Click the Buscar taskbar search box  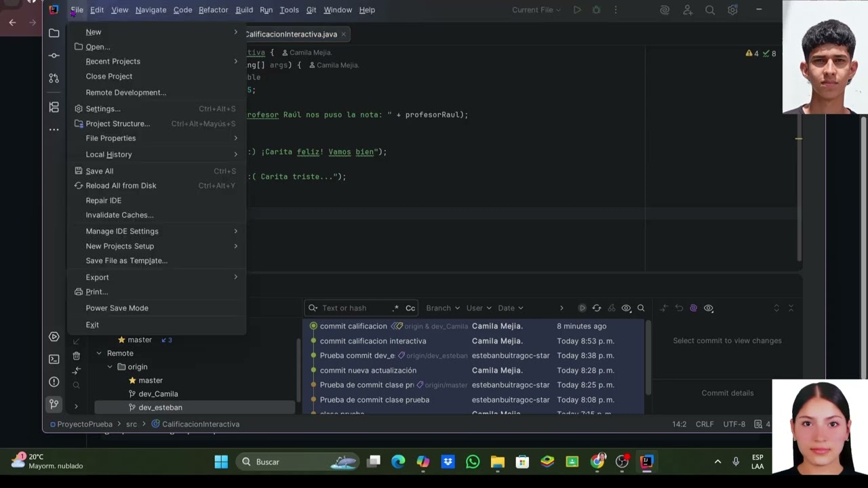298,462
